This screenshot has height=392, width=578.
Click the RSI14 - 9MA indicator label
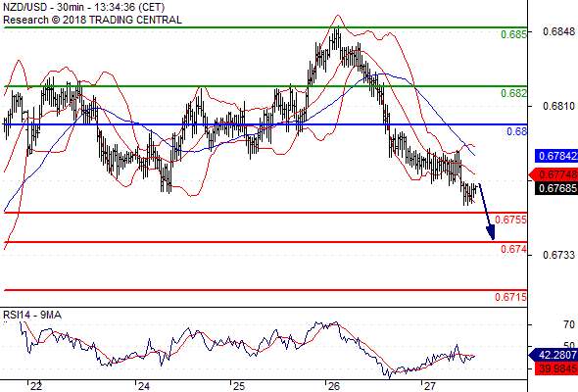(x=32, y=315)
